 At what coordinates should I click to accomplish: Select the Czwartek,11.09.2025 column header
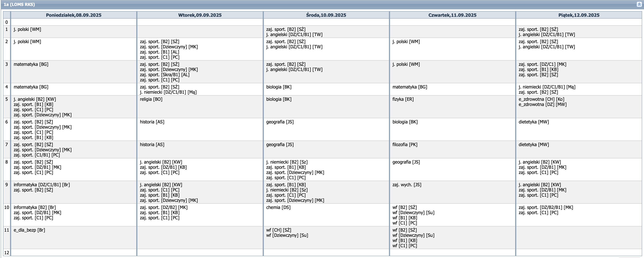[x=452, y=15]
